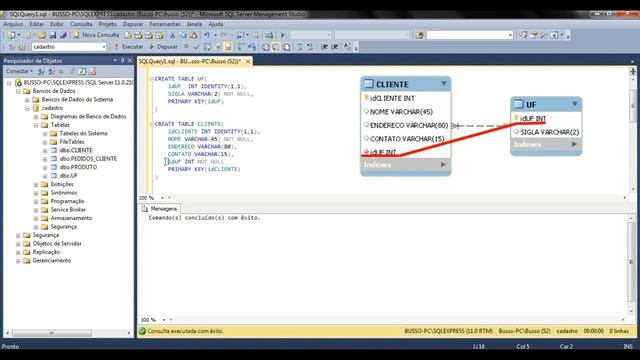
Task: Open the Editar menu
Action: pos(36,24)
